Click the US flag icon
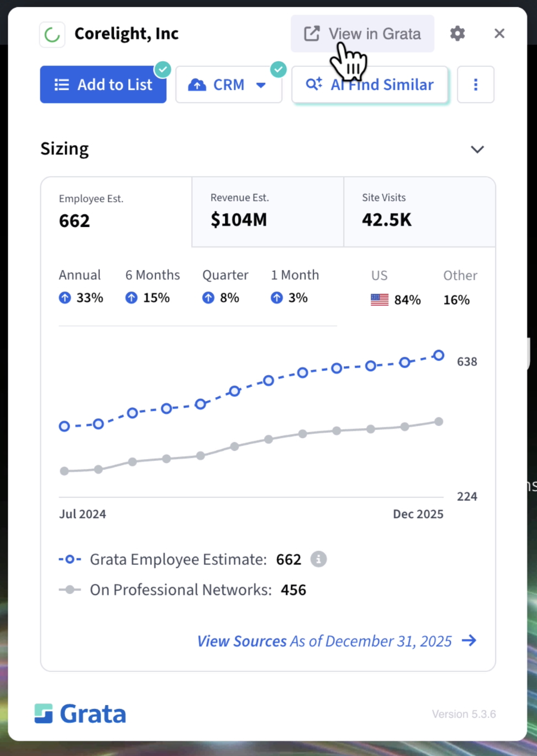 pyautogui.click(x=380, y=300)
